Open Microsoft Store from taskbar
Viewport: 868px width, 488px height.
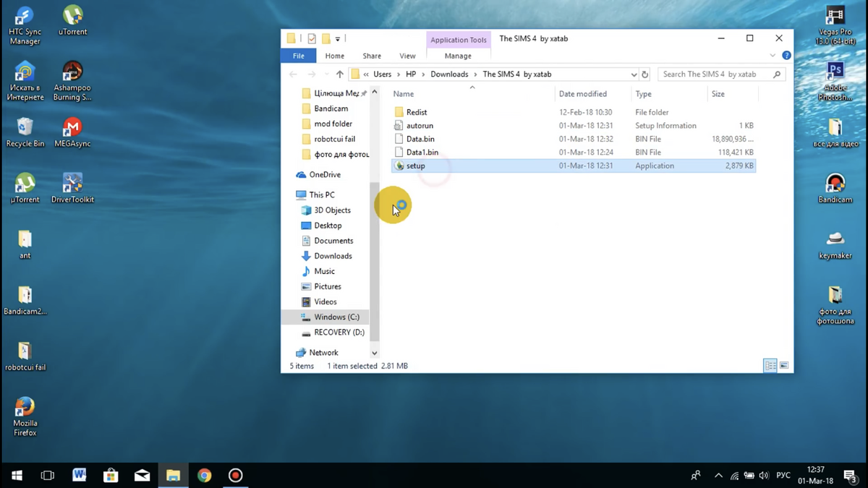111,475
